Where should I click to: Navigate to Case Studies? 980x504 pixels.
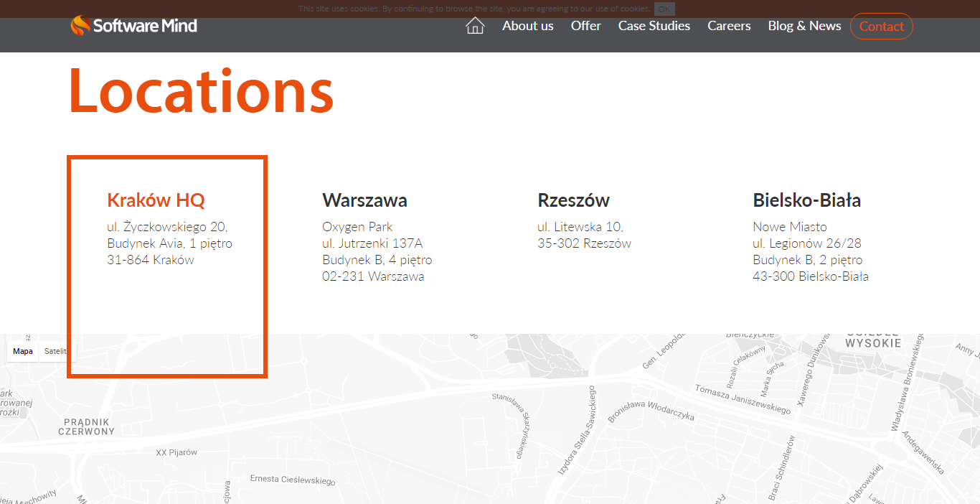click(x=654, y=26)
